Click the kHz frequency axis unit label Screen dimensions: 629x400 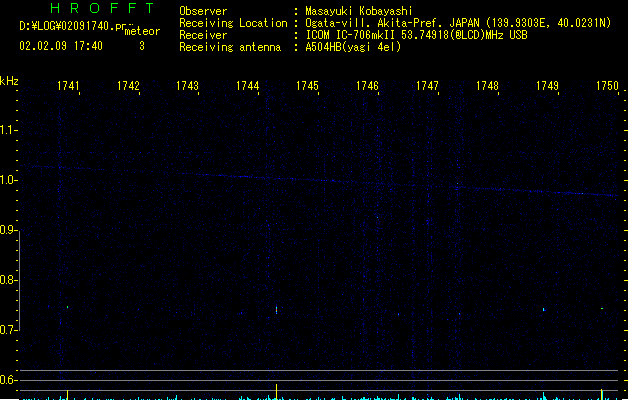(x=9, y=81)
